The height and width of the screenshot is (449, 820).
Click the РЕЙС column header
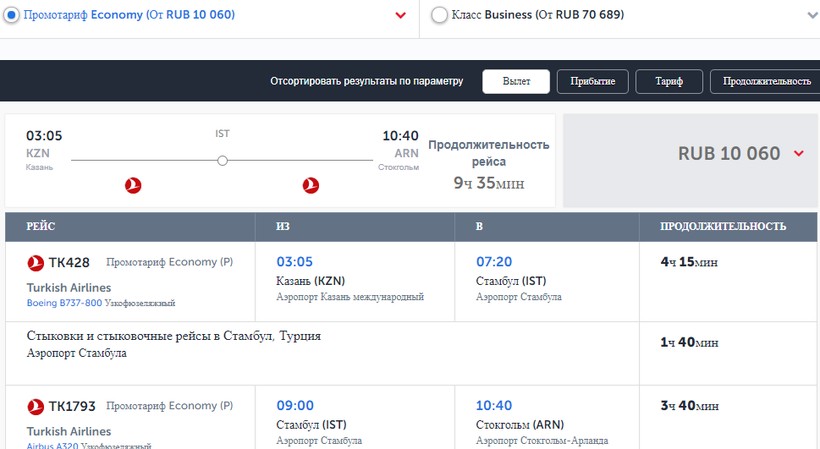[x=48, y=226]
